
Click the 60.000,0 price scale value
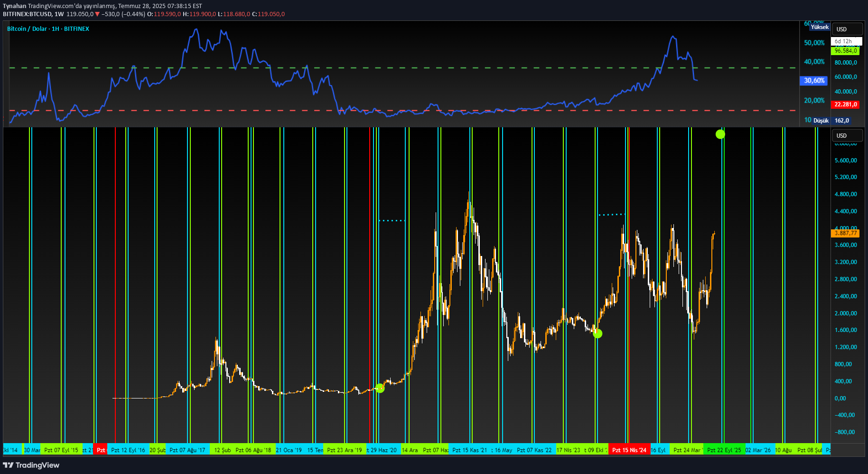tap(846, 76)
